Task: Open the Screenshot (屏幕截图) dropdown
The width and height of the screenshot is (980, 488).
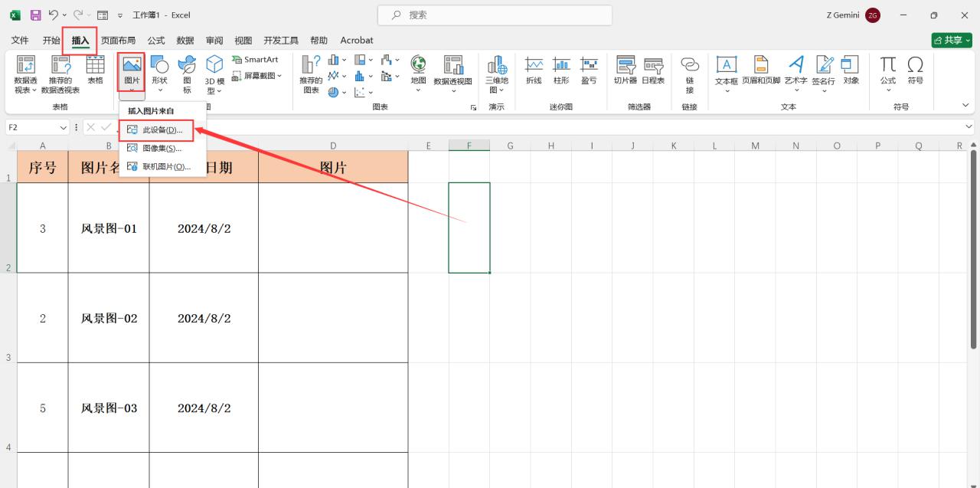Action: [256, 76]
